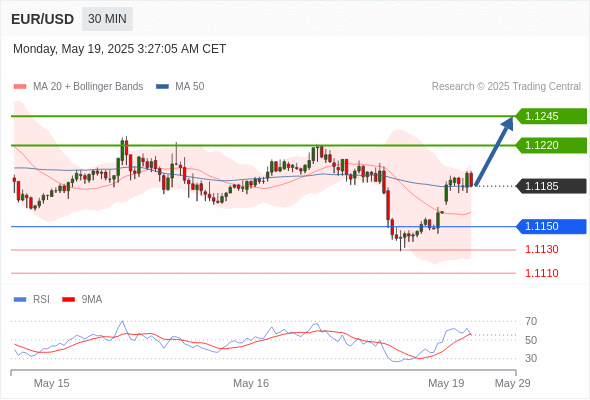
Task: Click the RSI blue legend swatch
Action: coord(20,300)
